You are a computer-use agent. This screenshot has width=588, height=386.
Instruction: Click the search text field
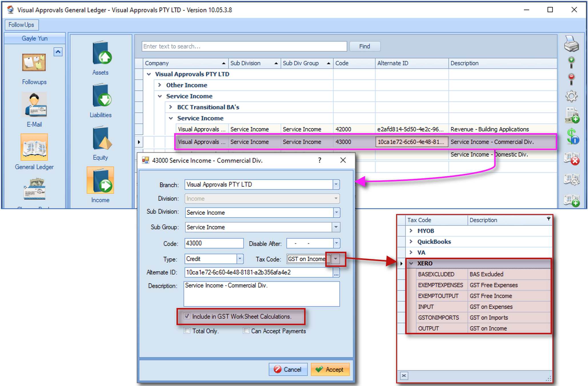(244, 46)
